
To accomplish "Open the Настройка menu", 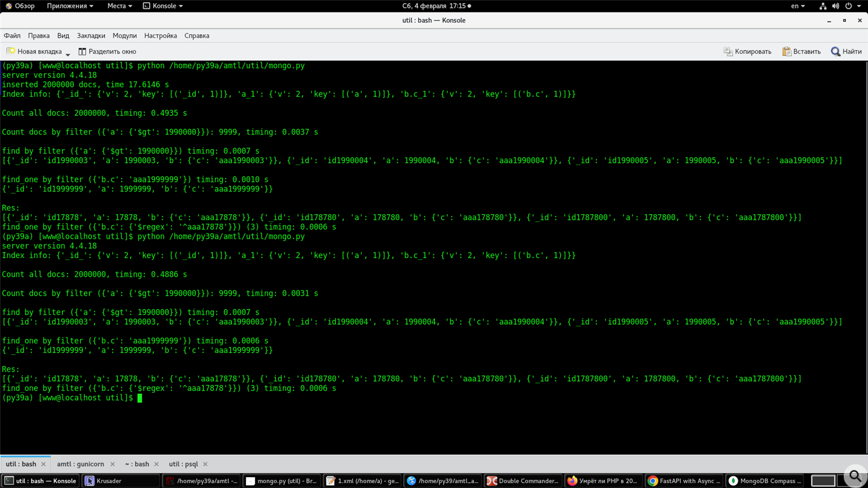I will pyautogui.click(x=160, y=36).
